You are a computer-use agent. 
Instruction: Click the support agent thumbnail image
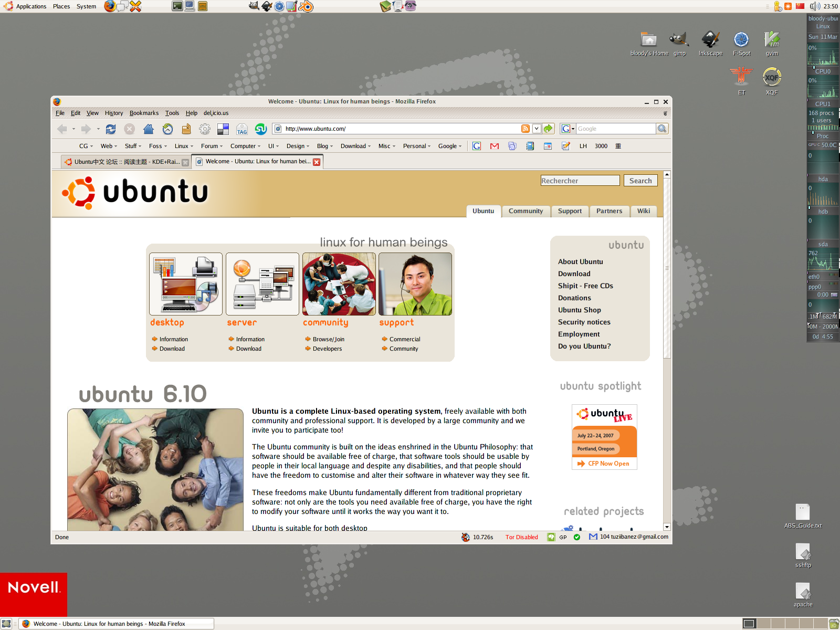click(x=415, y=284)
